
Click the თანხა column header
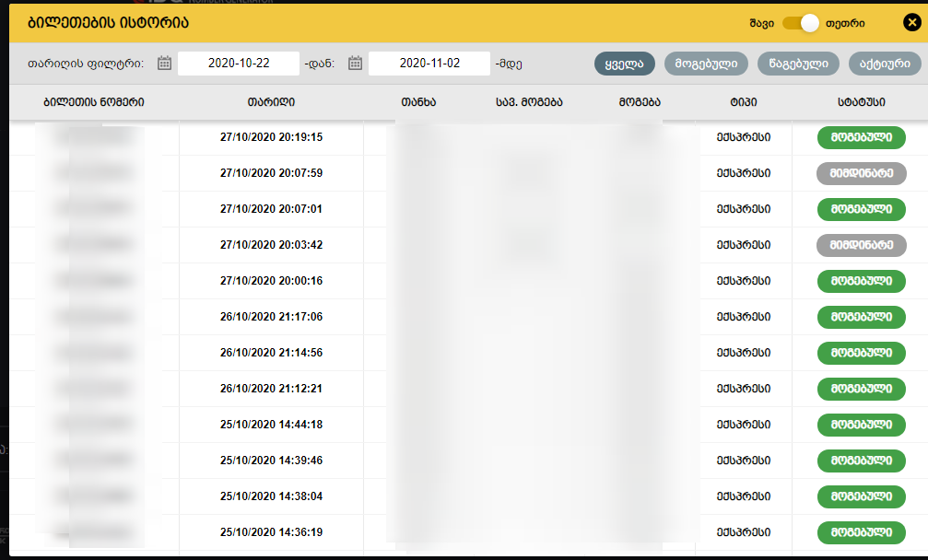418,101
